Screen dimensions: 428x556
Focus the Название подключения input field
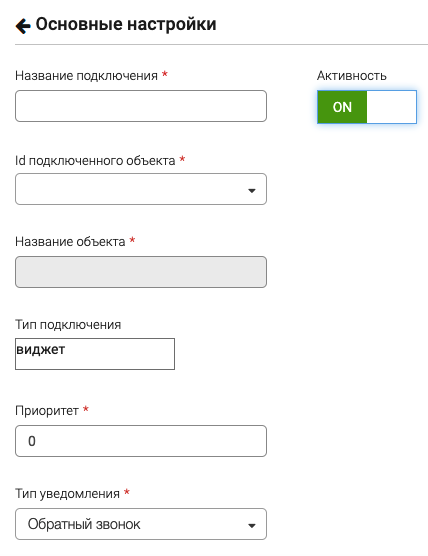tap(141, 106)
